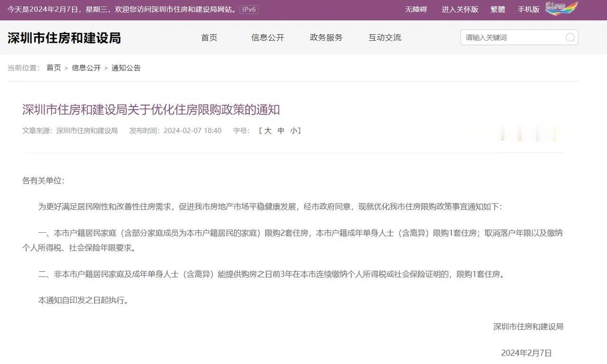Click 信息公开 in the breadcrumb trail
This screenshot has width=607, height=364.
point(86,68)
